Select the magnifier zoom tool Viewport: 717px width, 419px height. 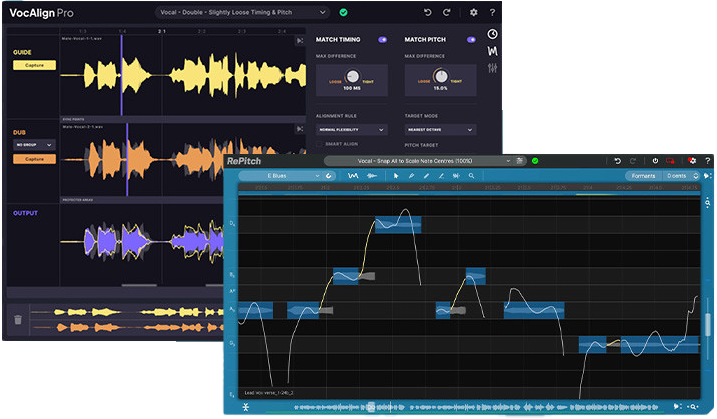[x=471, y=176]
